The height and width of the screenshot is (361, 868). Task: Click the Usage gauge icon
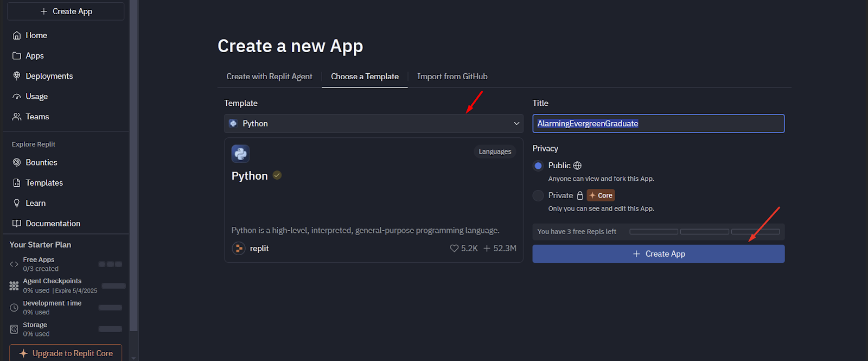tap(17, 97)
